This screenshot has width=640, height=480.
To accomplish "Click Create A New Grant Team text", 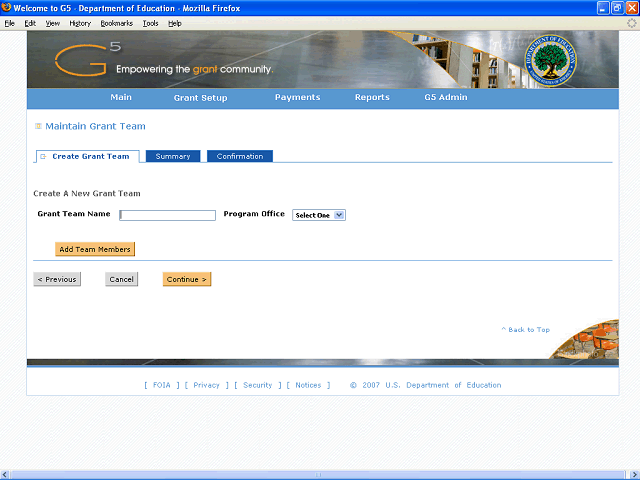I will click(x=87, y=193).
